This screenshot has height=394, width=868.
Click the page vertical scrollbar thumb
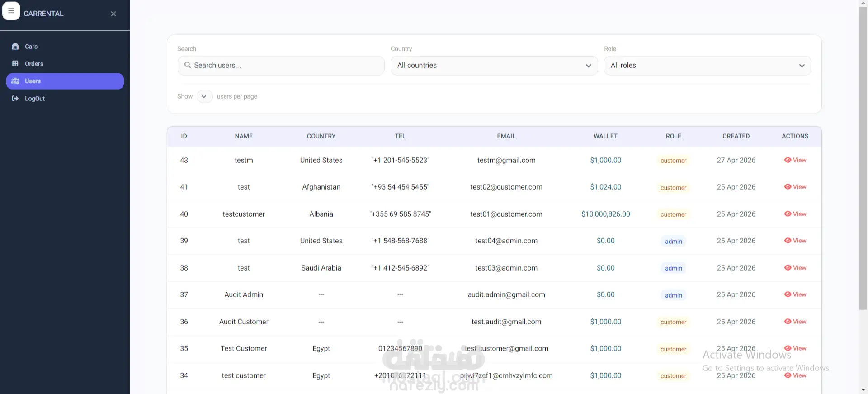863,158
